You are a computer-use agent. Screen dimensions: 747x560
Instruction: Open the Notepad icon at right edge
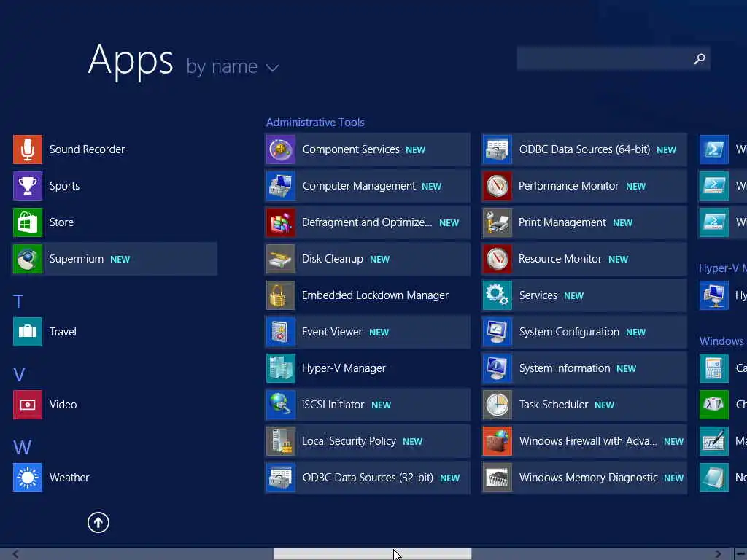pyautogui.click(x=713, y=477)
